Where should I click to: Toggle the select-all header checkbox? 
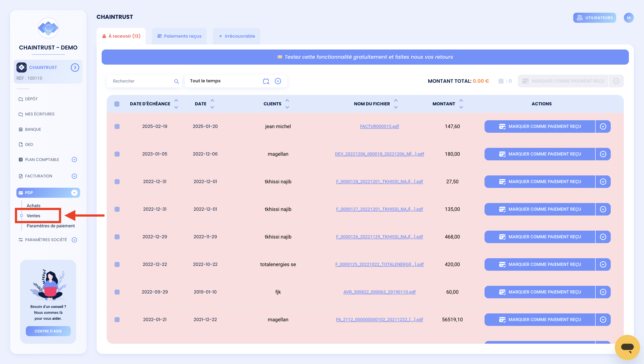tap(117, 104)
